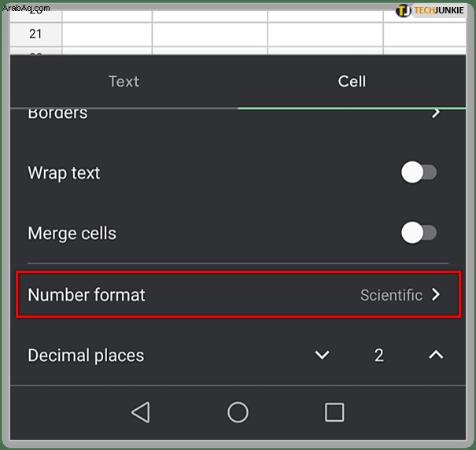Click the TechJunkie logo icon

pos(404,11)
